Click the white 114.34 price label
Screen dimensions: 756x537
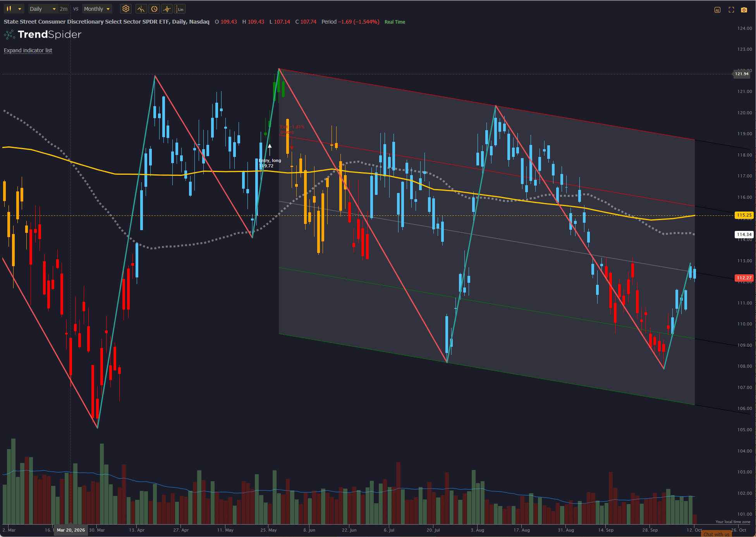744,234
